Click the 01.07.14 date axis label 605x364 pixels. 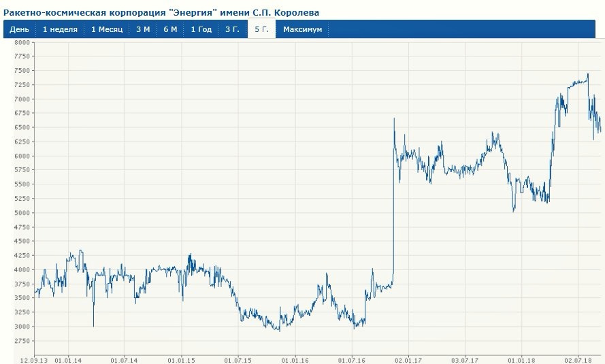124,361
